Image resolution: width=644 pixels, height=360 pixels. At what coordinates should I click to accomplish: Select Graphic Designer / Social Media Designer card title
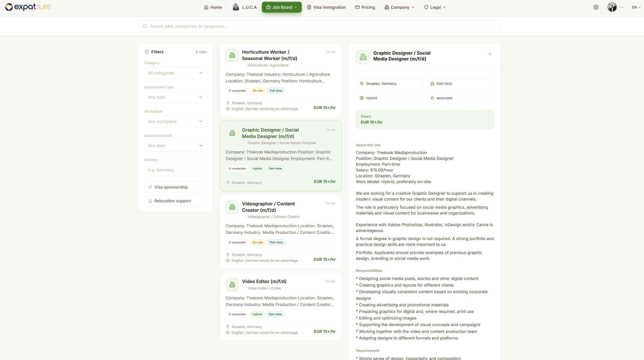270,133
